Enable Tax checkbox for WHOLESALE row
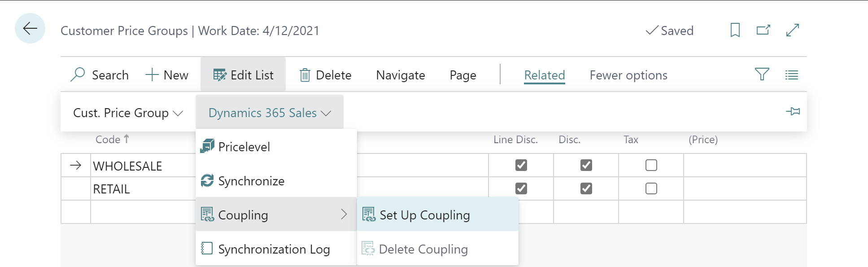 tap(651, 165)
